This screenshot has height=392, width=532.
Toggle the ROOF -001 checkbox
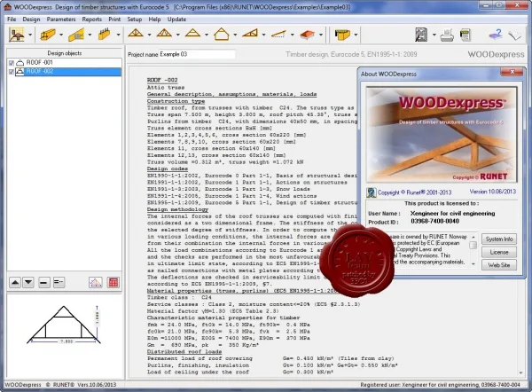click(12, 63)
